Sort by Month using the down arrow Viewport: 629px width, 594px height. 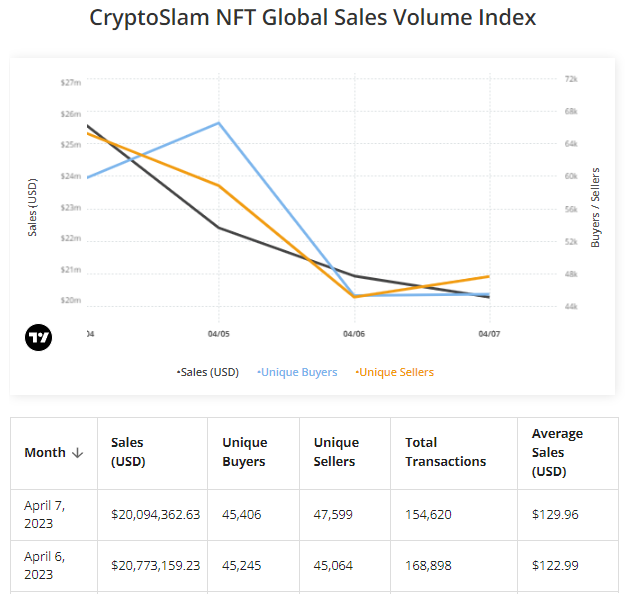pos(75,453)
